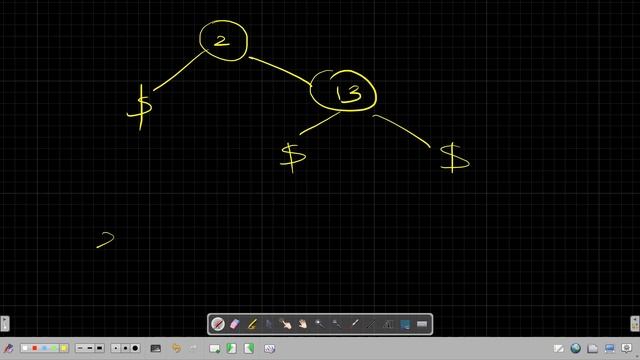Click the Undo arrow in the bottom toolbar

pyautogui.click(x=176, y=348)
